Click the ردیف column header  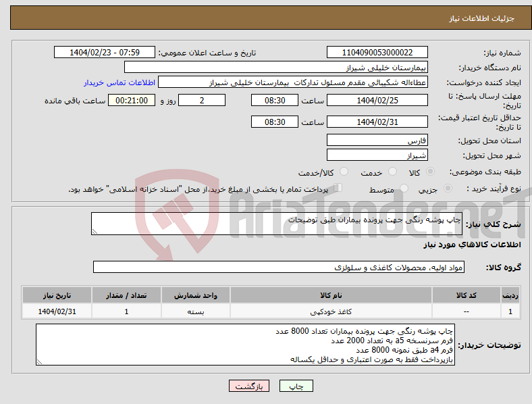pyautogui.click(x=510, y=295)
